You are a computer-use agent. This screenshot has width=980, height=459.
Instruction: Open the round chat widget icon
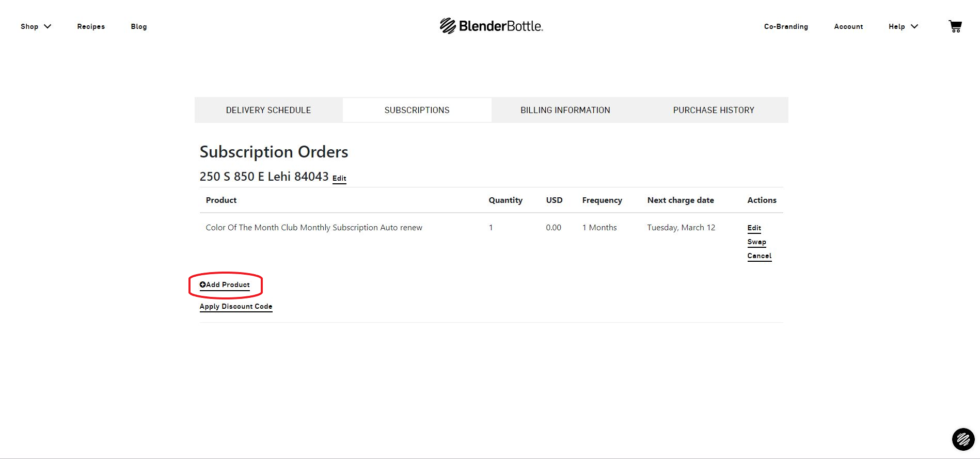[x=963, y=439]
